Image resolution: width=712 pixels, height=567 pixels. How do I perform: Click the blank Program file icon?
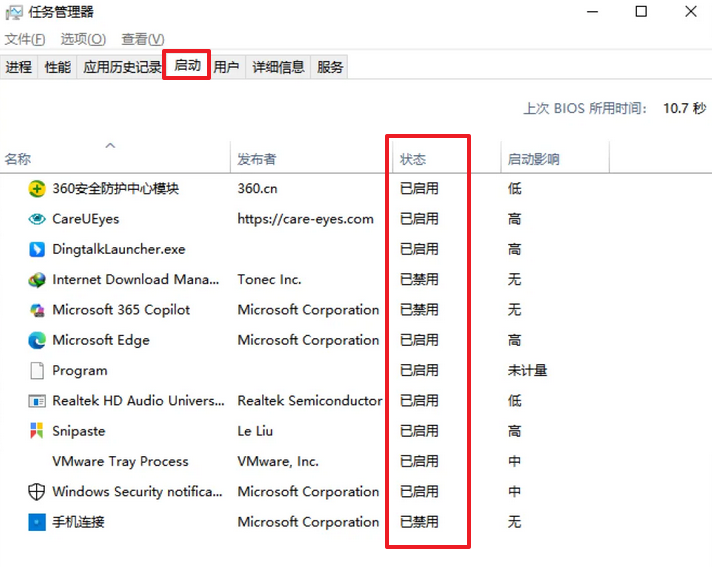coord(37,370)
